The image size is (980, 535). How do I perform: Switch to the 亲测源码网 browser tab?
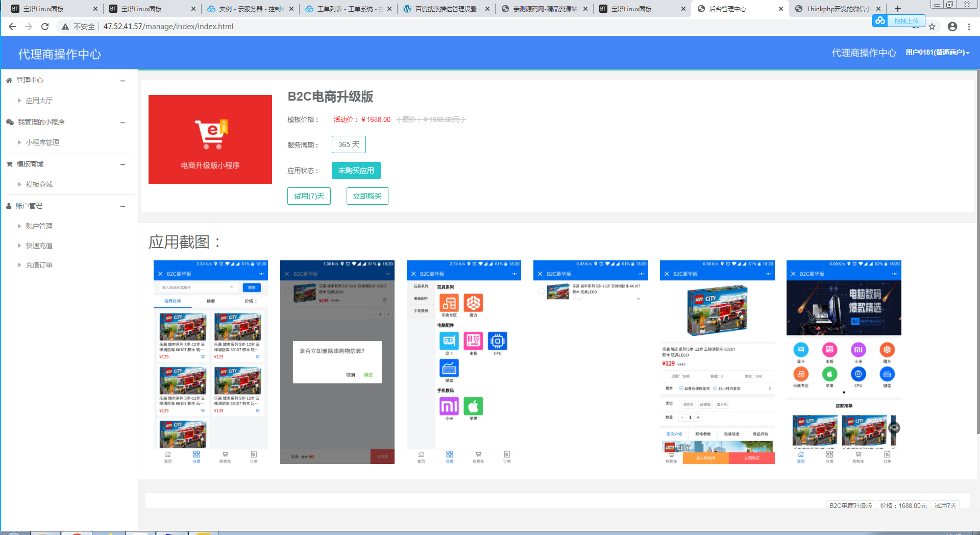pyautogui.click(x=545, y=9)
